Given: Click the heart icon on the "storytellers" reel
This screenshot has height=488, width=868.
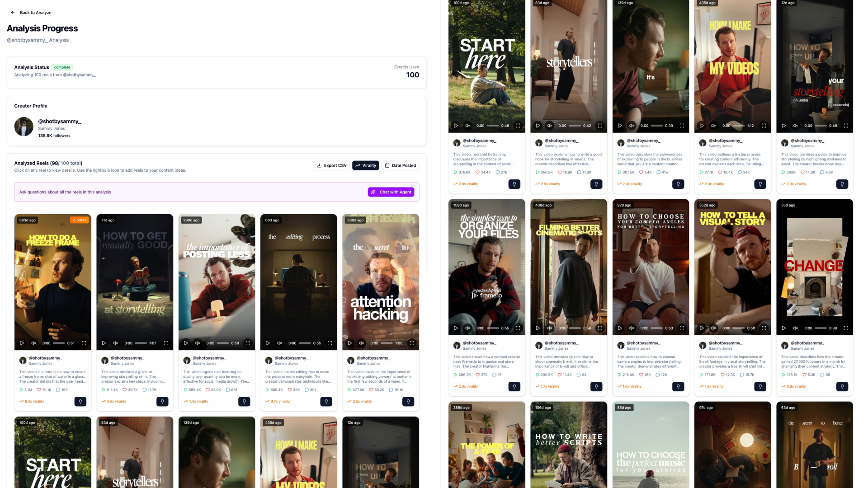Looking at the screenshot, I should point(559,172).
